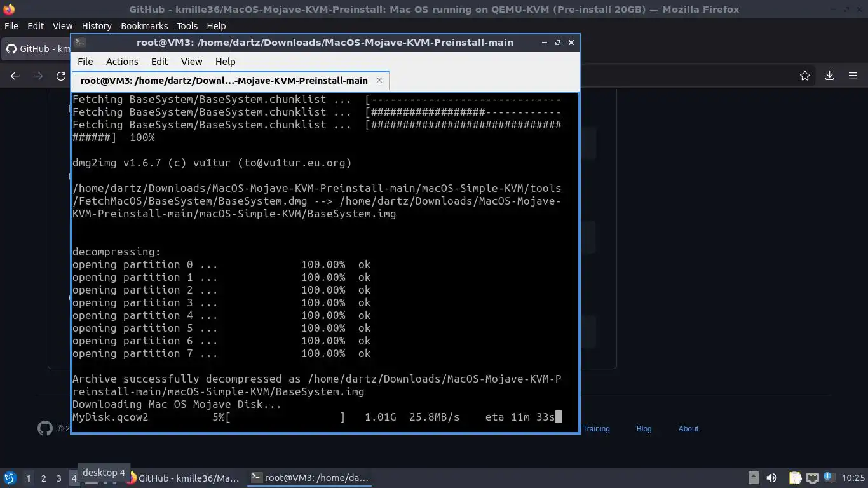The height and width of the screenshot is (488, 868).
Task: Open the clipboard manager tray icon
Action: tap(795, 478)
